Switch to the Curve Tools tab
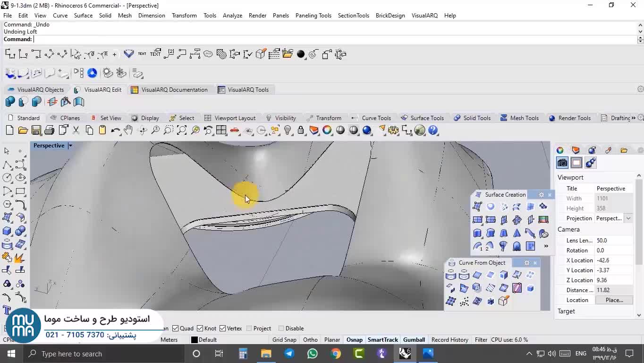 pyautogui.click(x=376, y=118)
